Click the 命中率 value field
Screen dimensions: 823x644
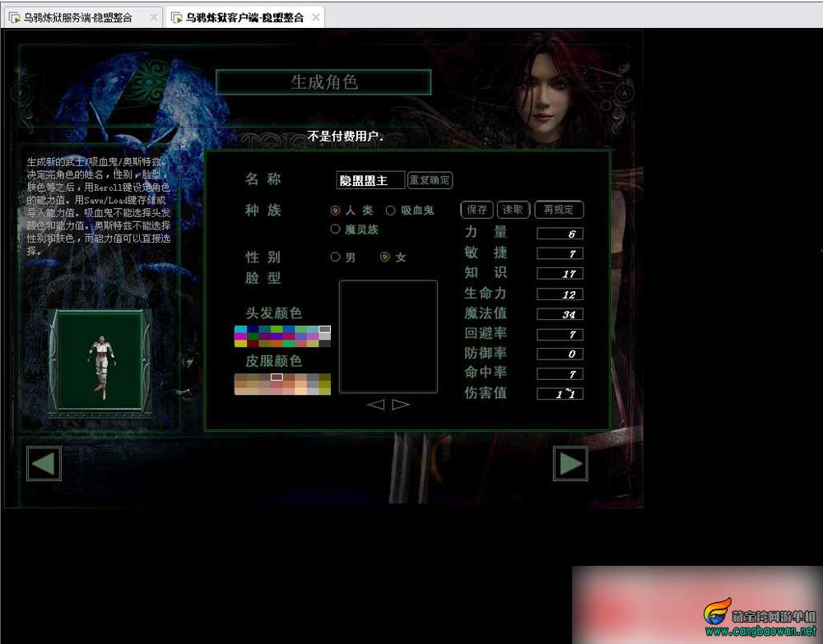click(x=560, y=374)
